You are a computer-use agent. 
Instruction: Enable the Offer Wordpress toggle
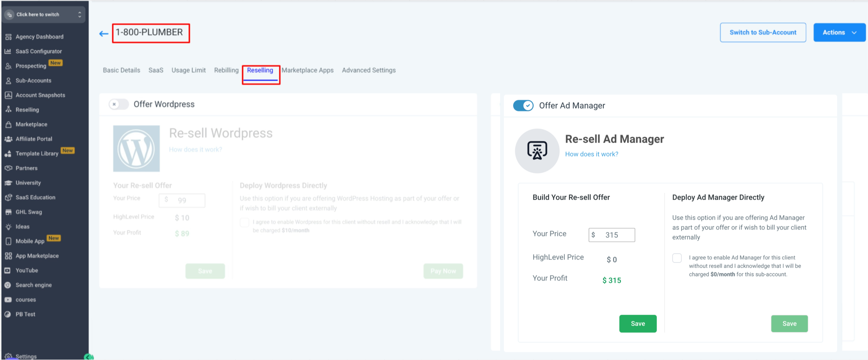119,104
